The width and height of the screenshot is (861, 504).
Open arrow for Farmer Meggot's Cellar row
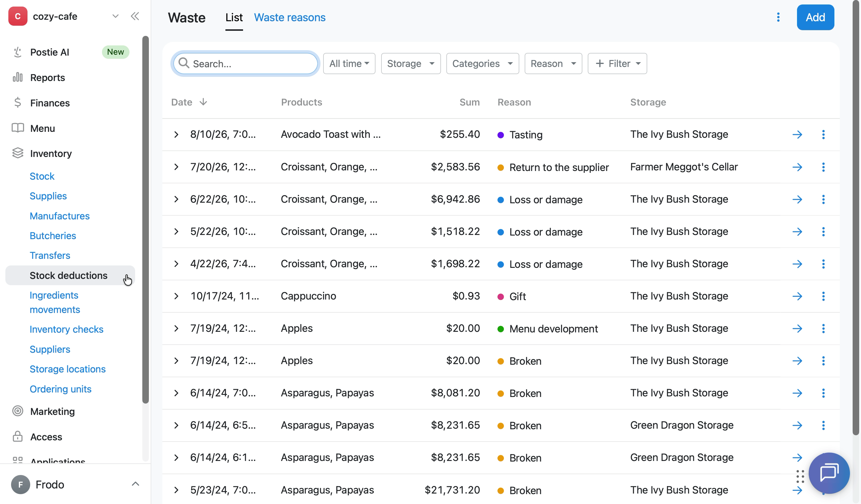pyautogui.click(x=797, y=167)
